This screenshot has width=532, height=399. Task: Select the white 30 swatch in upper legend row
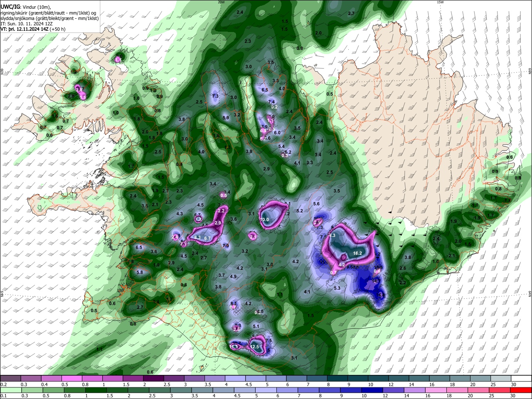click(521, 379)
